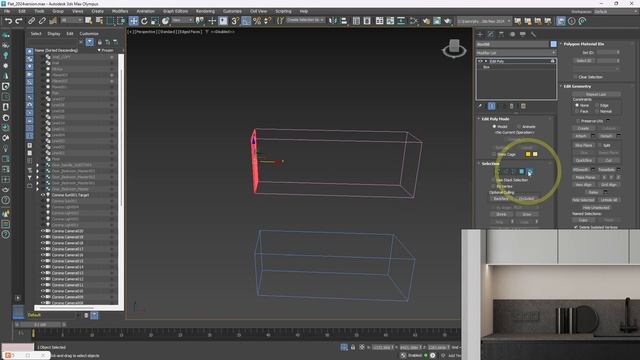
Task: Select Face constraint radio button
Action: click(577, 111)
